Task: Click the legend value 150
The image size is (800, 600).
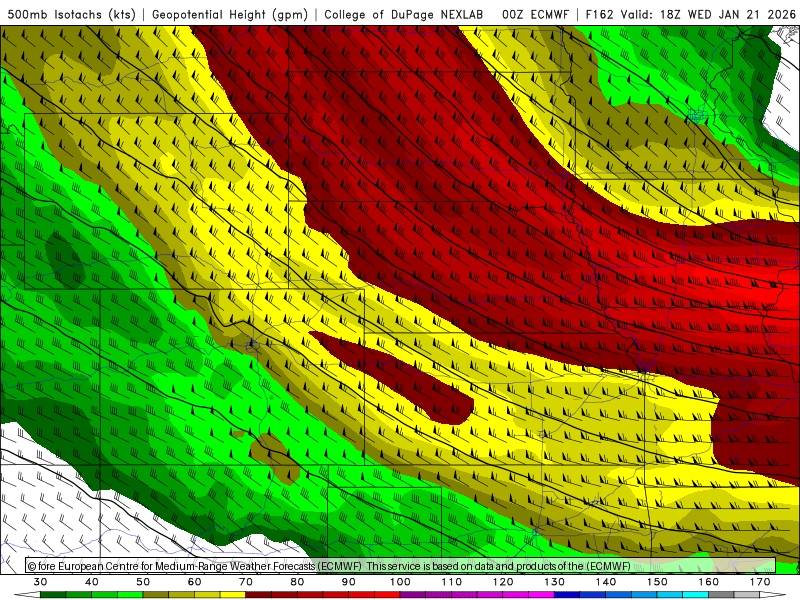Action: 657,582
